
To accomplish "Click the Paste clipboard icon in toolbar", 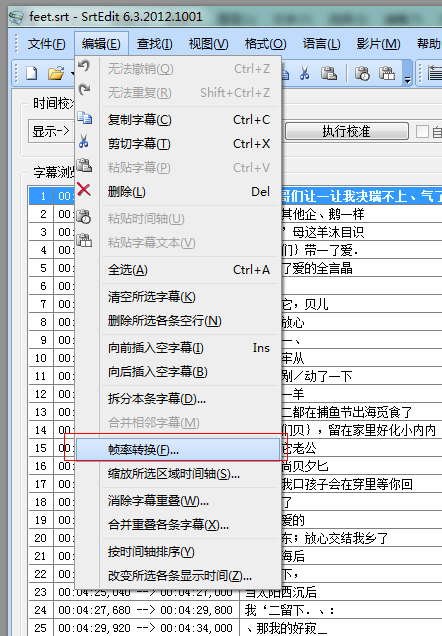I will 328,73.
